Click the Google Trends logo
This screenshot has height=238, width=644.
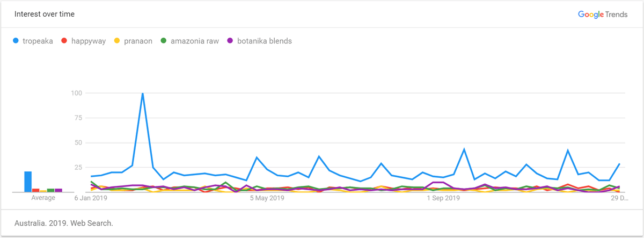(602, 15)
